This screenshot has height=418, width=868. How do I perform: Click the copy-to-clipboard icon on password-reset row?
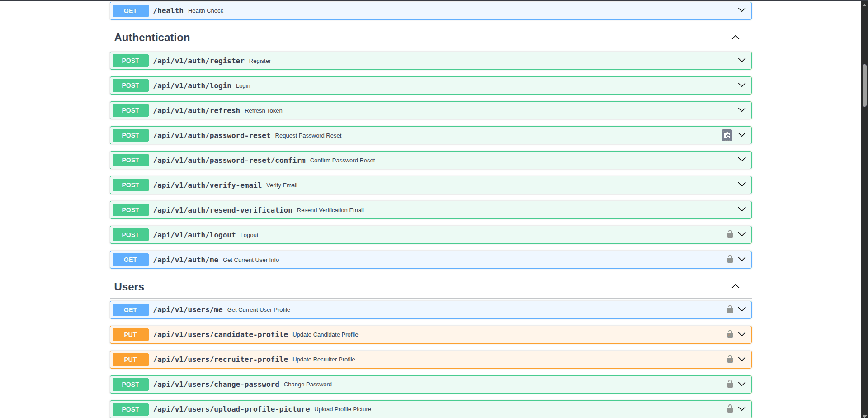(726, 135)
